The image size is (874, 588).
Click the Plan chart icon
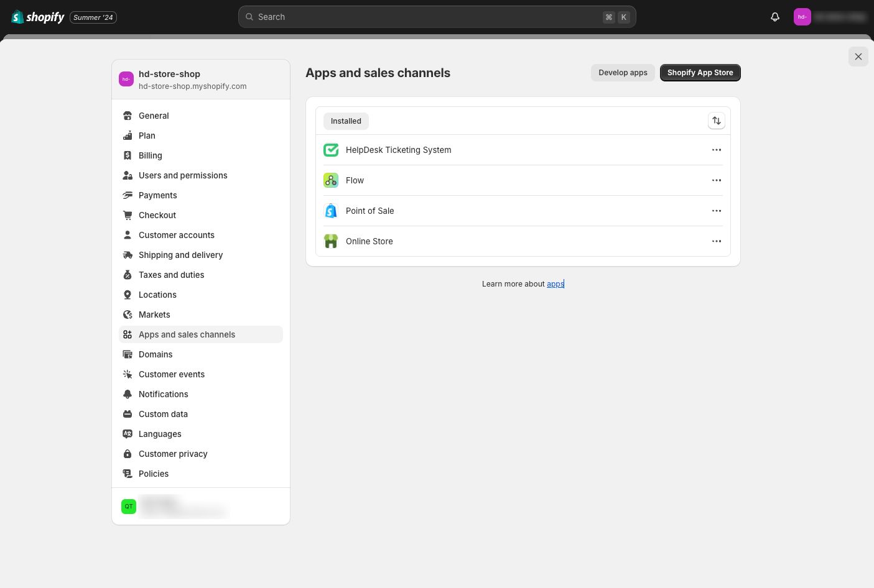(128, 136)
